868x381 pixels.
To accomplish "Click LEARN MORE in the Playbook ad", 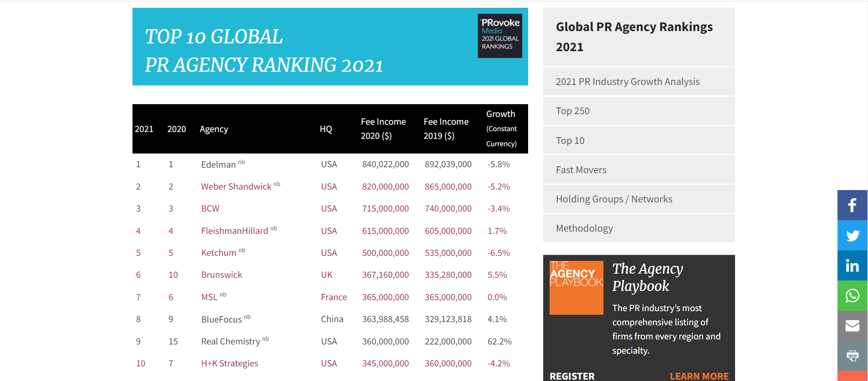I will [699, 376].
